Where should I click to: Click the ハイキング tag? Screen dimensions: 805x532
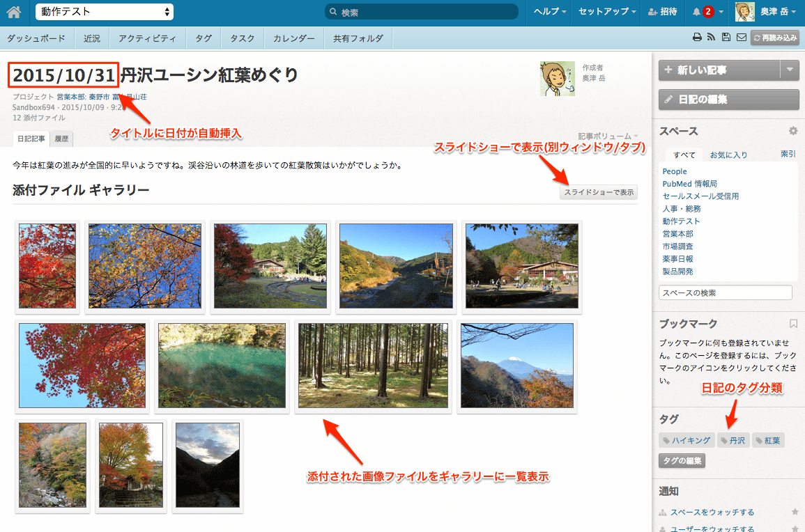[x=687, y=440]
